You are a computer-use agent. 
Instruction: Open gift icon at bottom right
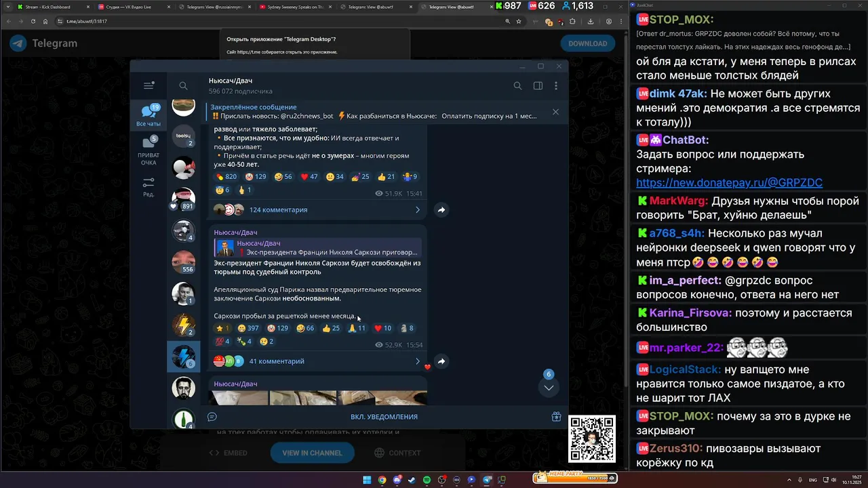[556, 417]
